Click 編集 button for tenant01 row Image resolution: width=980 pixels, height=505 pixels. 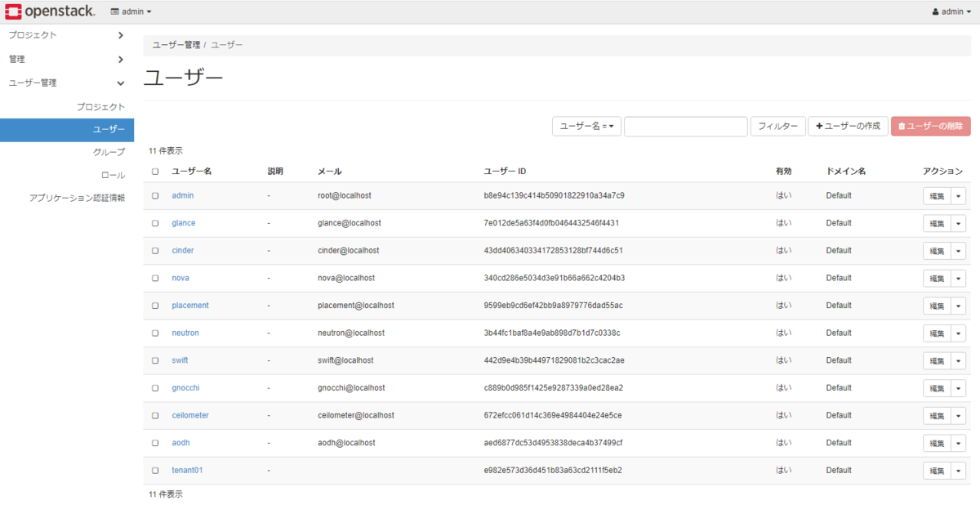936,471
